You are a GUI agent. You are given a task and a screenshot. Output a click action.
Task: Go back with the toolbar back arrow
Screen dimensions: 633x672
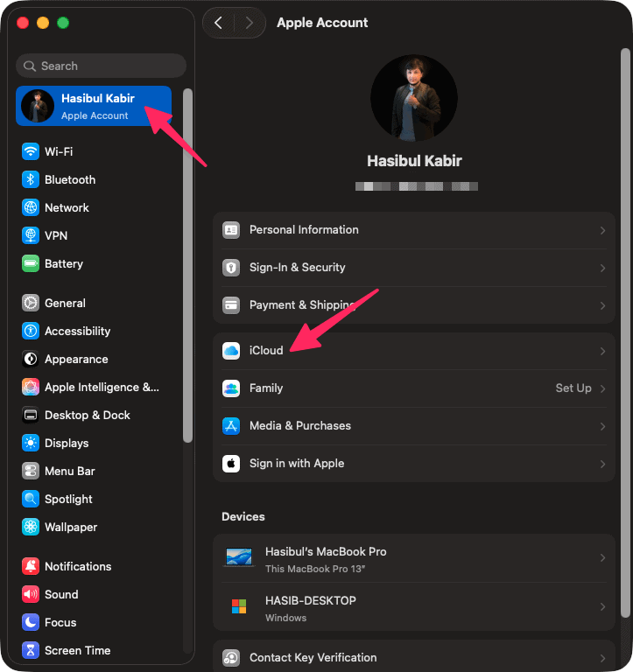coord(218,23)
